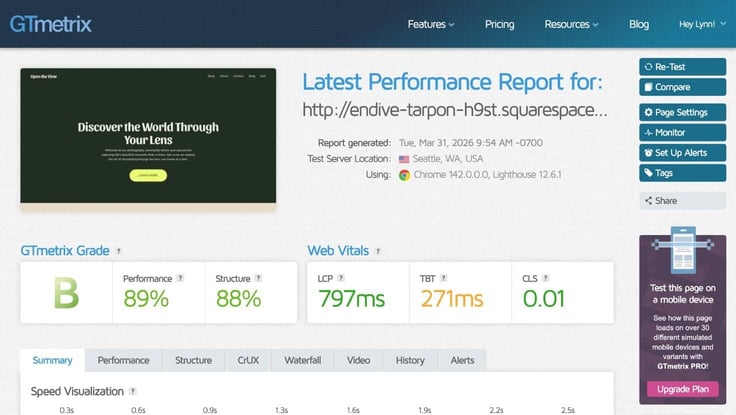Viewport: 736px width, 415px height.
Task: Open the Features dropdown menu
Action: [430, 24]
